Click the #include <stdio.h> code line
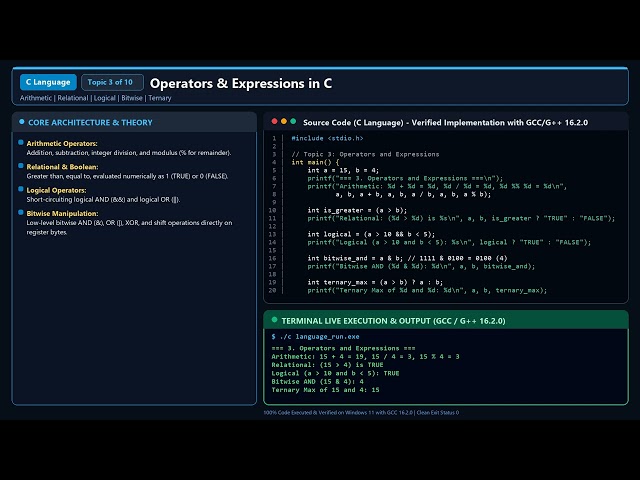Viewport: 640px width, 480px height. click(x=327, y=138)
